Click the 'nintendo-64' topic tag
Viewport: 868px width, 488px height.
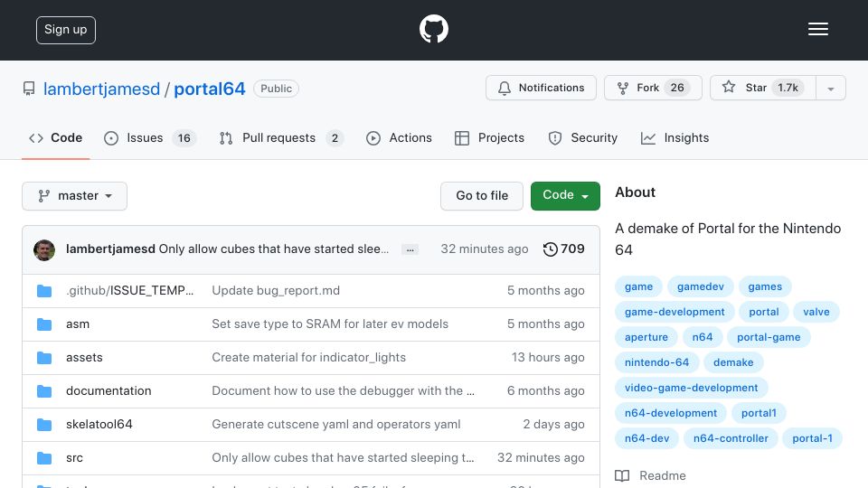point(656,362)
